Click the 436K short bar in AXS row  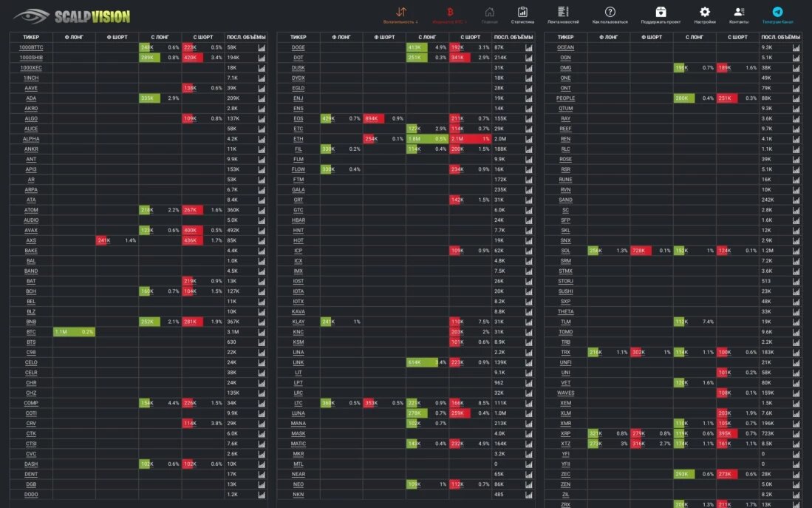(x=192, y=240)
